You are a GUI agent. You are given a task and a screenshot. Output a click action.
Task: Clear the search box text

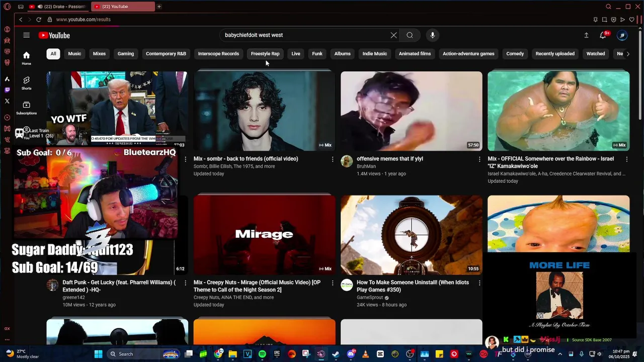[393, 35]
